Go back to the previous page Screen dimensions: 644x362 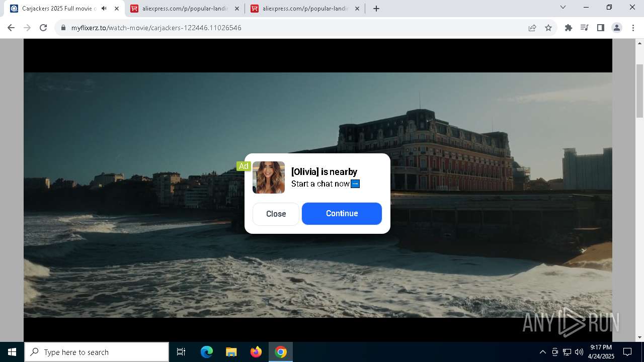[11, 28]
